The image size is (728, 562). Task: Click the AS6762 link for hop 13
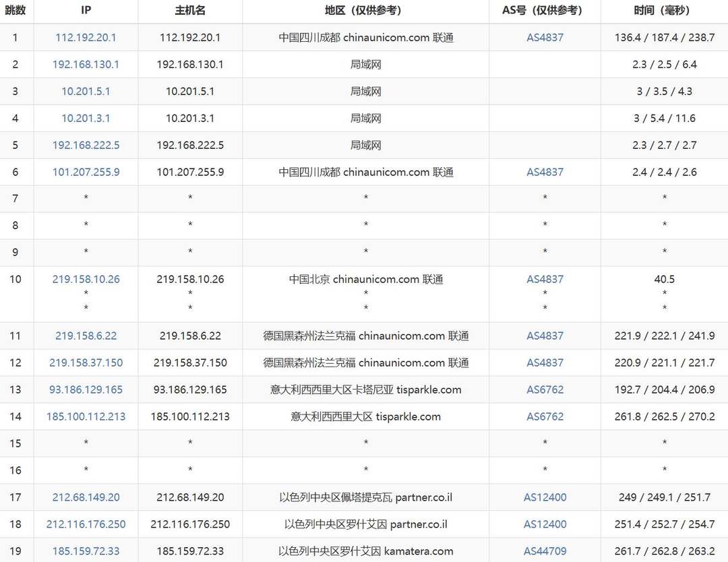pos(545,389)
